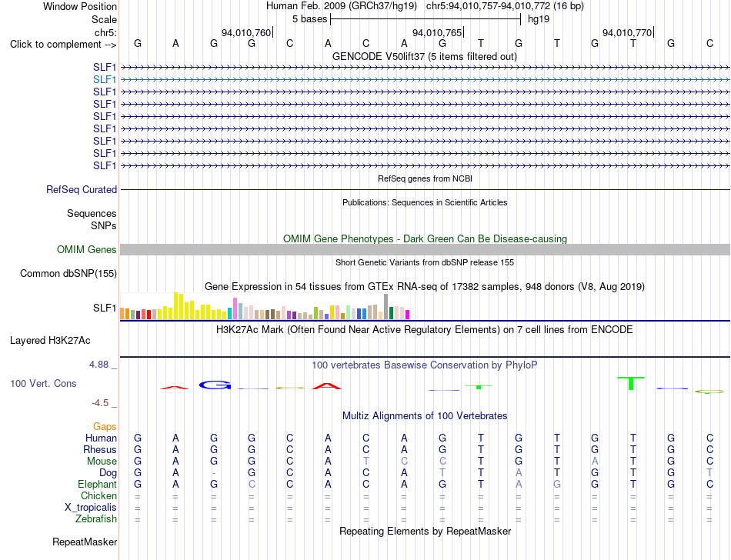Image resolution: width=731 pixels, height=560 pixels.
Task: Select the Chicken alignment row label
Action: pyautogui.click(x=98, y=495)
